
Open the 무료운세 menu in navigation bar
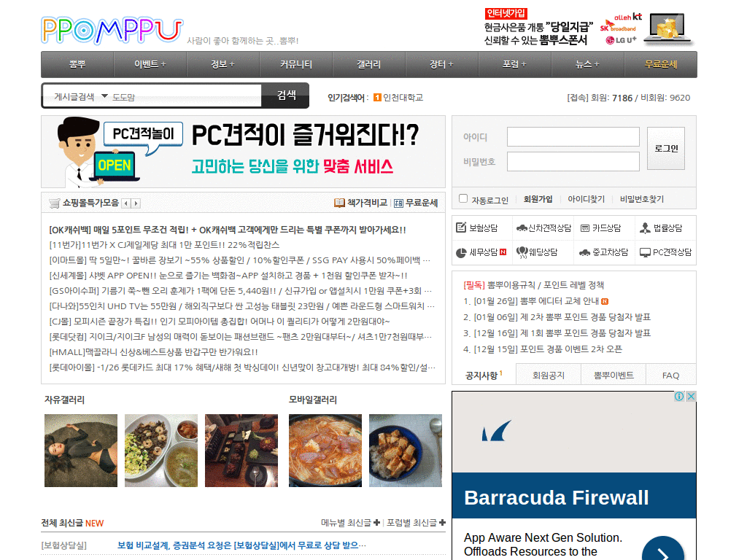[x=661, y=64]
